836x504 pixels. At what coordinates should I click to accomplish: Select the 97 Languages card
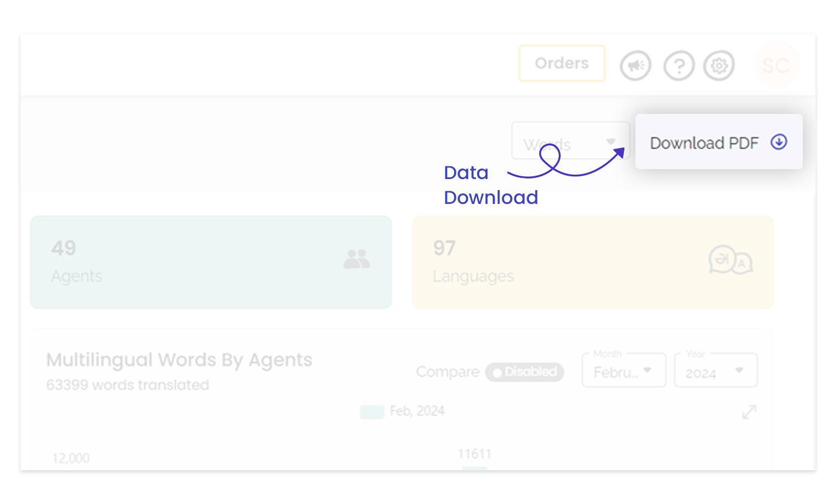(x=593, y=262)
